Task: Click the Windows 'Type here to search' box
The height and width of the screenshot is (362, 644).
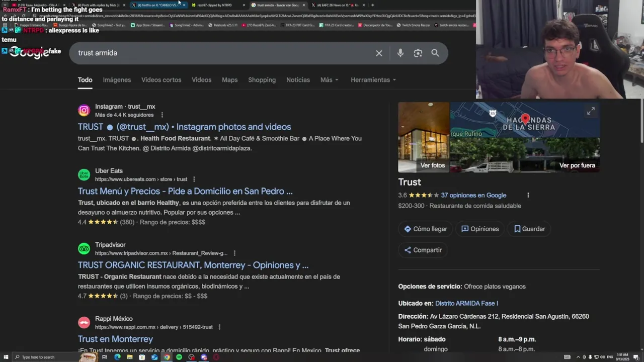Action: (x=46, y=357)
